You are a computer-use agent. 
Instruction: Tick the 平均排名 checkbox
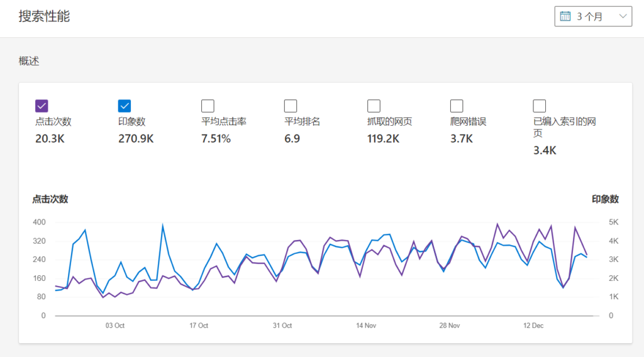(291, 106)
